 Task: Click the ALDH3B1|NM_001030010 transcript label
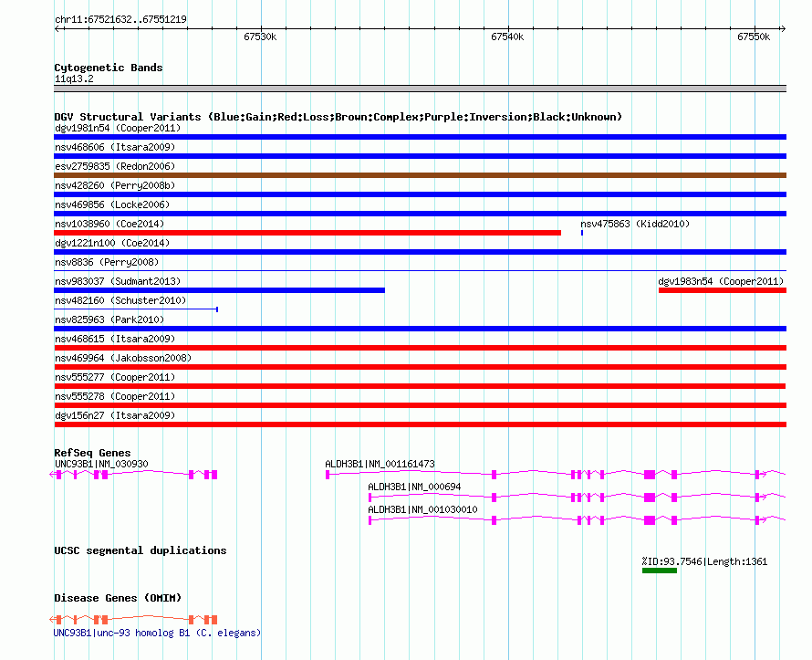click(422, 509)
